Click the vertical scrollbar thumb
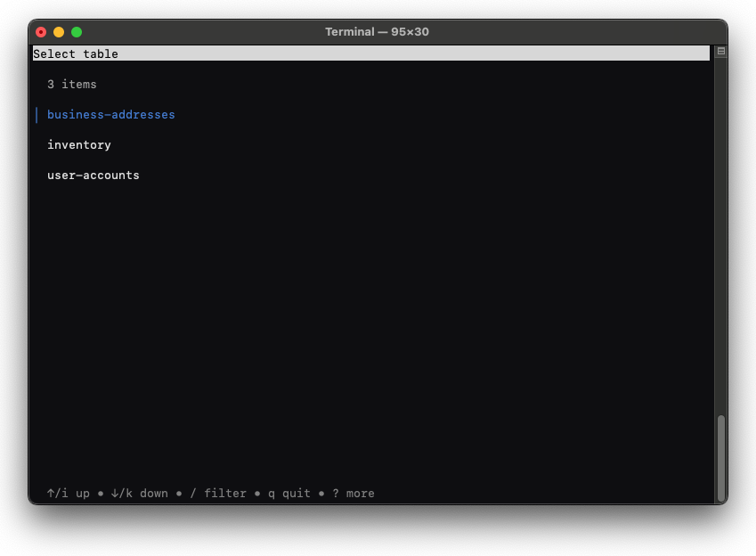Viewport: 756px width, 556px height. 720,458
